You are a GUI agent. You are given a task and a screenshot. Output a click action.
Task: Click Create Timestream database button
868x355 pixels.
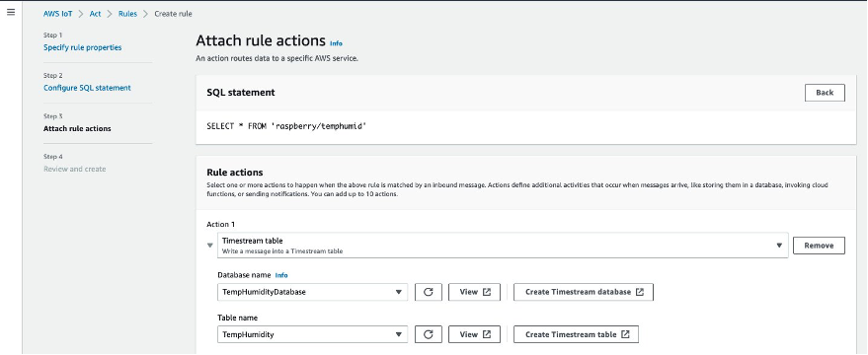pyautogui.click(x=584, y=292)
